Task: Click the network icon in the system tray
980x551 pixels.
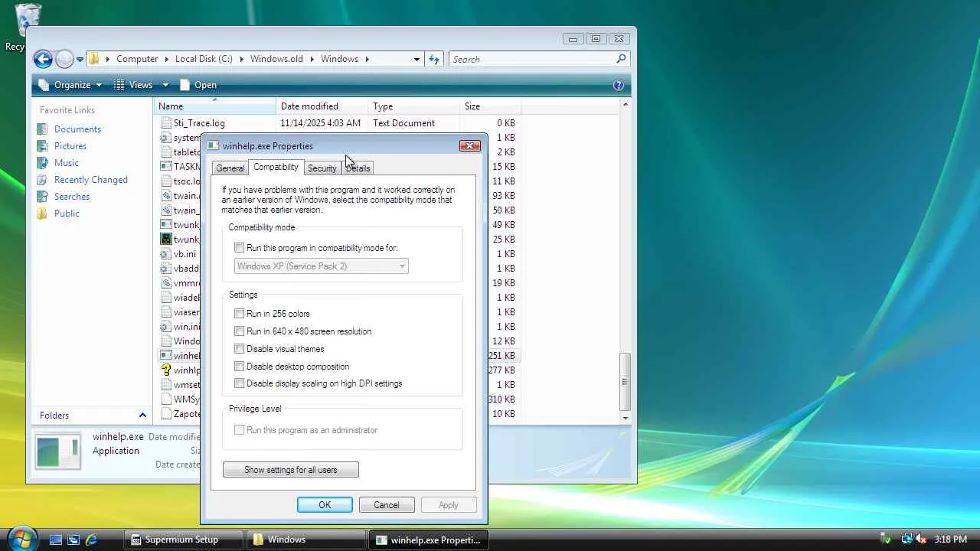Action: point(906,540)
